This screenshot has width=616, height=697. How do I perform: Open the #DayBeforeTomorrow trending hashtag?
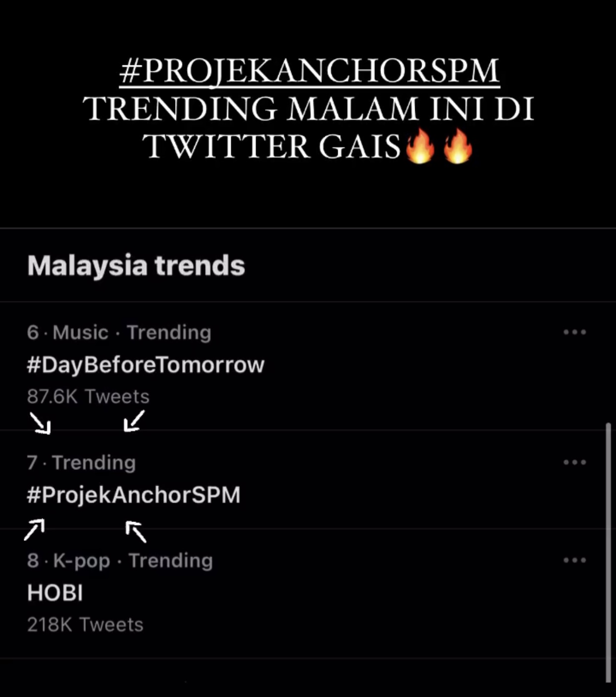[x=145, y=365]
